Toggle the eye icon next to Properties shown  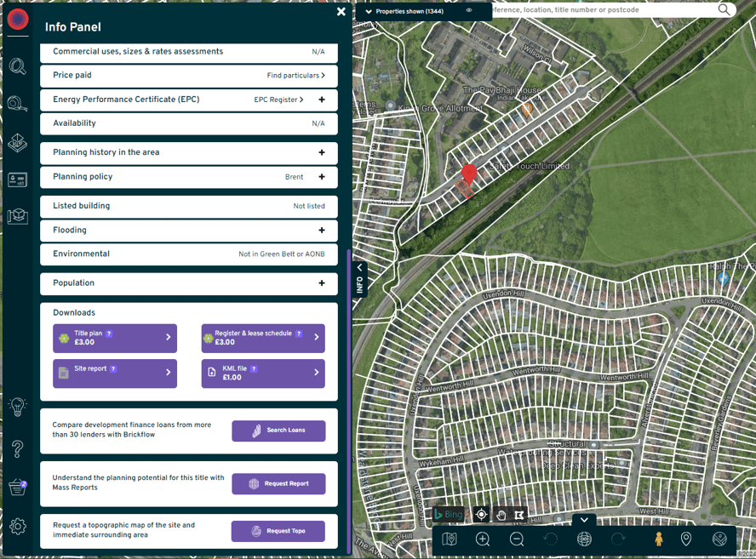[468, 10]
